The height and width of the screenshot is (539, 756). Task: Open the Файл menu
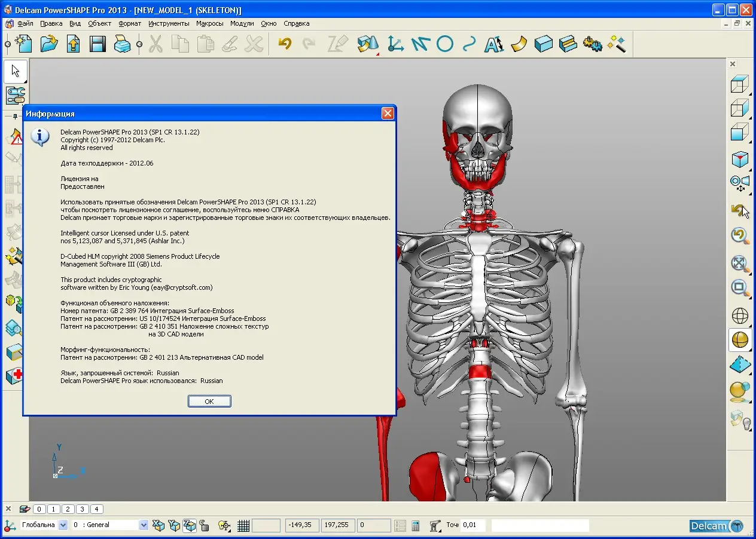pyautogui.click(x=25, y=23)
